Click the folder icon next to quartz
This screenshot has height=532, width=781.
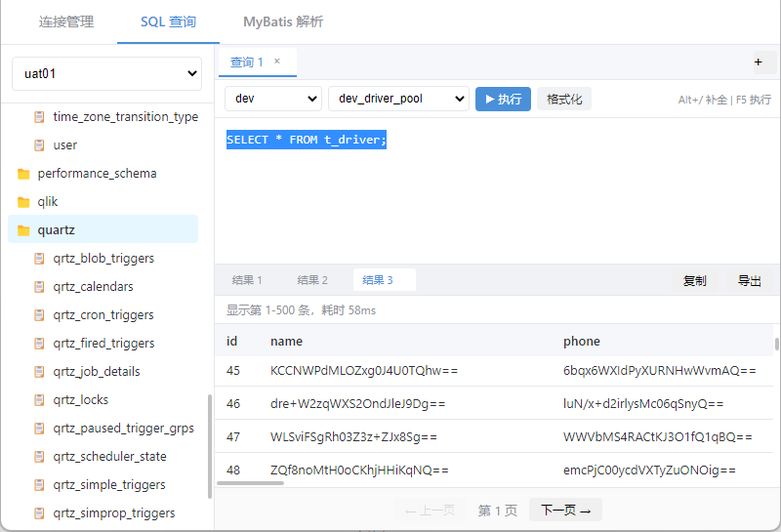[x=24, y=230]
